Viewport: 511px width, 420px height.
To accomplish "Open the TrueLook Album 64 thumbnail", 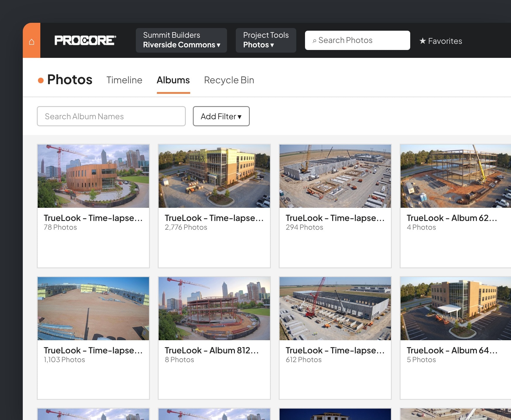I will coord(456,309).
